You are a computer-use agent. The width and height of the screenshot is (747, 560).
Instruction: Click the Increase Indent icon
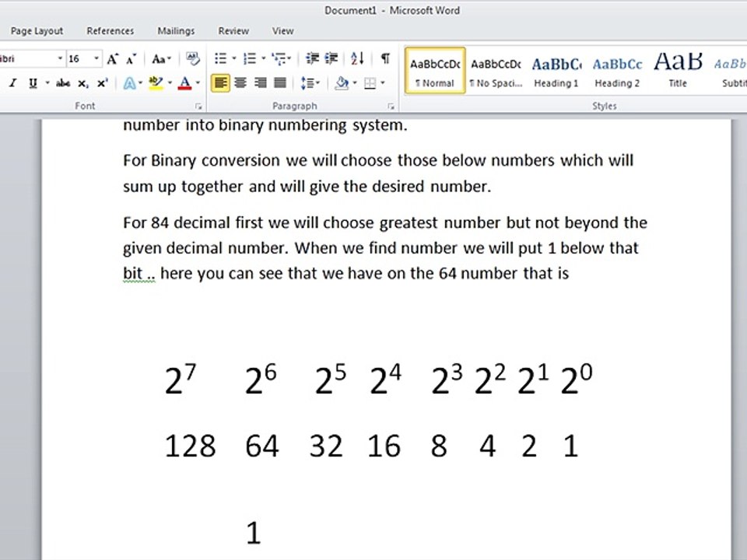[x=331, y=58]
